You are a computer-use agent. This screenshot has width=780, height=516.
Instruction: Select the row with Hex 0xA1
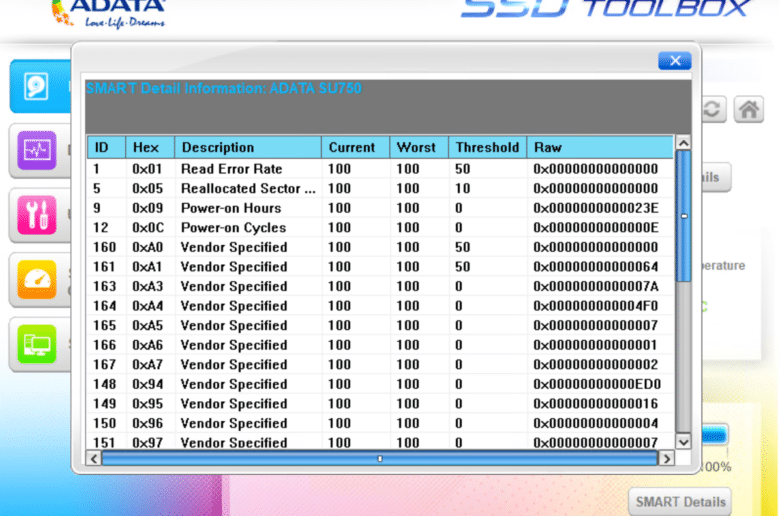coord(381,266)
